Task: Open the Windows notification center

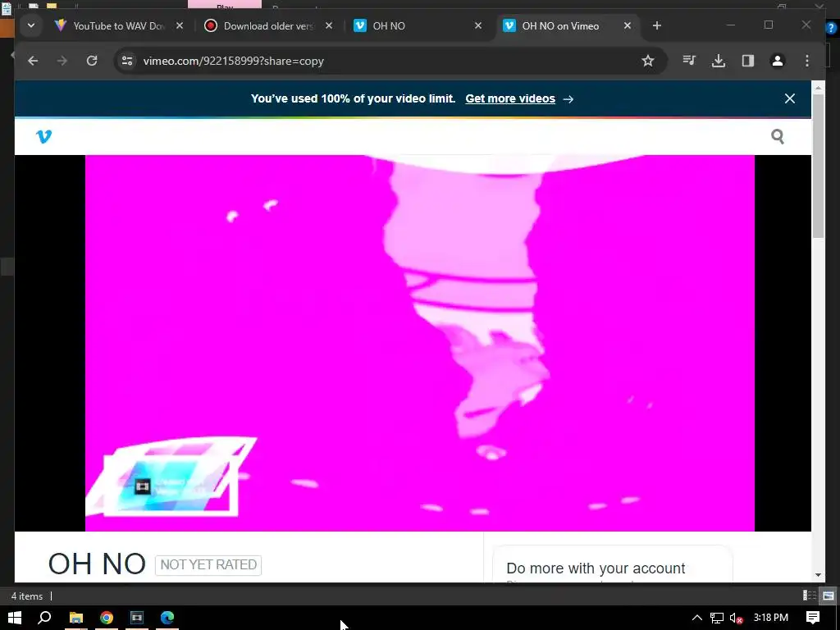Action: coord(813,618)
